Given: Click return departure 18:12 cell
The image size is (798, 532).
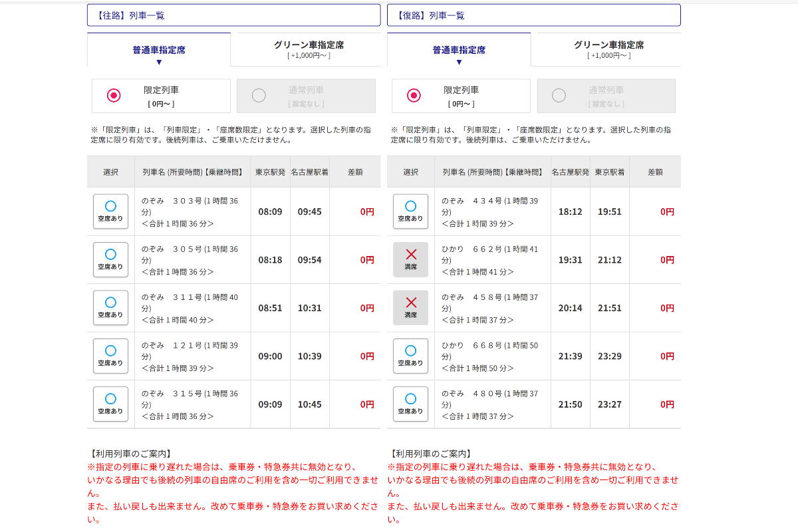Looking at the screenshot, I should click(571, 211).
